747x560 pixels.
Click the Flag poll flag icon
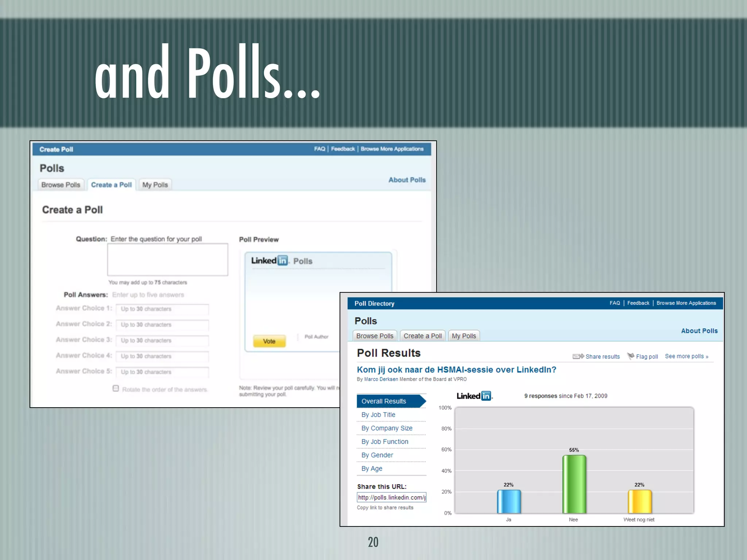(x=631, y=356)
